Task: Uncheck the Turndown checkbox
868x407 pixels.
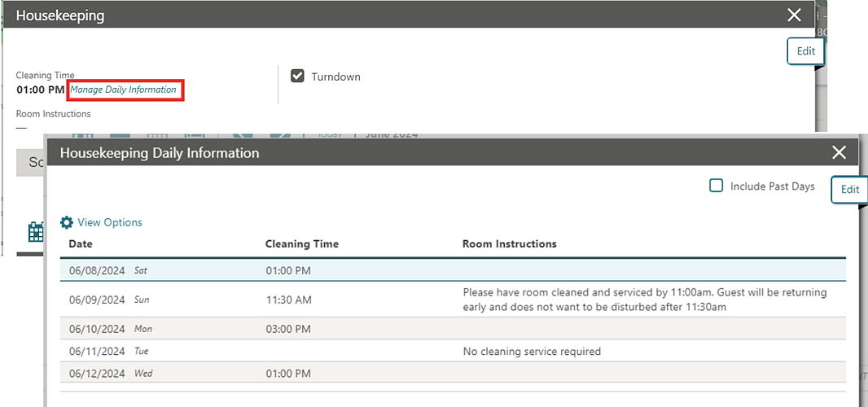Action: 298,77
